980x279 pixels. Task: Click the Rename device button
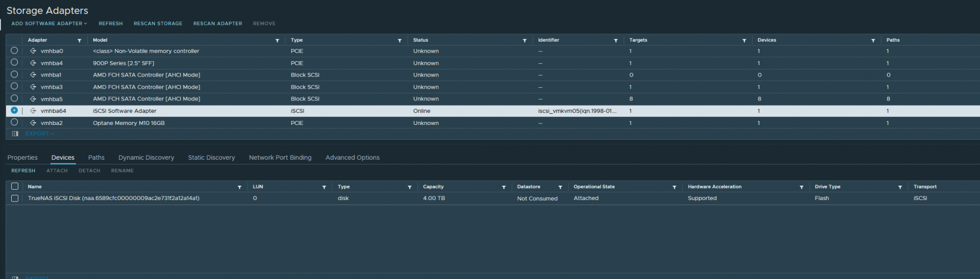[122, 171]
